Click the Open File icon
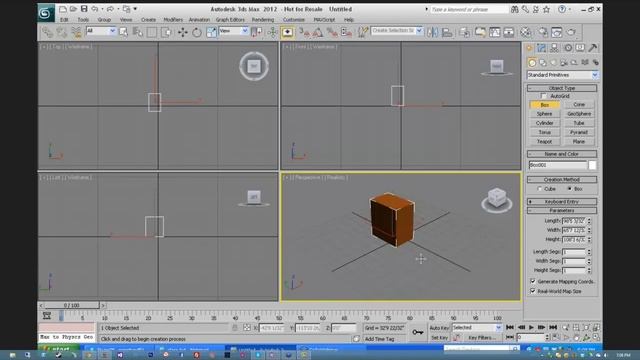This screenshot has width=640, height=360. 73,9
